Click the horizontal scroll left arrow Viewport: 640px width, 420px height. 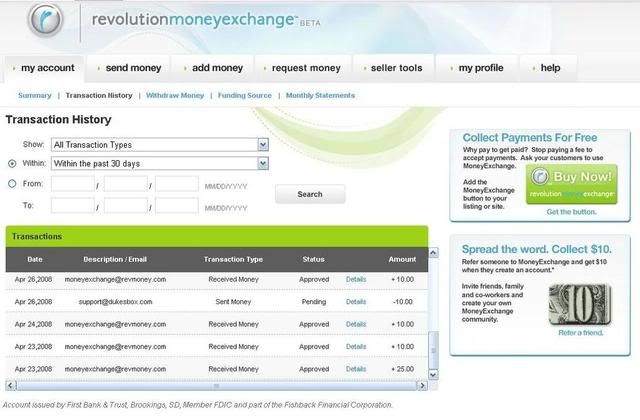[11, 385]
